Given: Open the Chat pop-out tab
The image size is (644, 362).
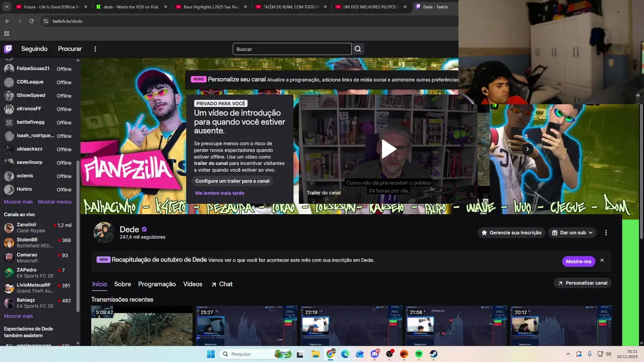Looking at the screenshot, I should pyautogui.click(x=222, y=284).
